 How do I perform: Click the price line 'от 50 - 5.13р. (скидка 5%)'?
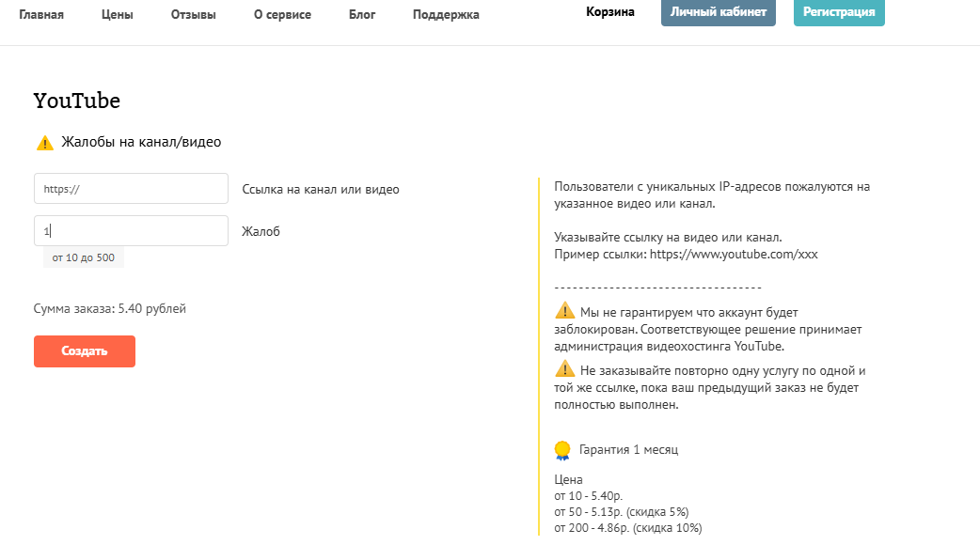(x=622, y=512)
